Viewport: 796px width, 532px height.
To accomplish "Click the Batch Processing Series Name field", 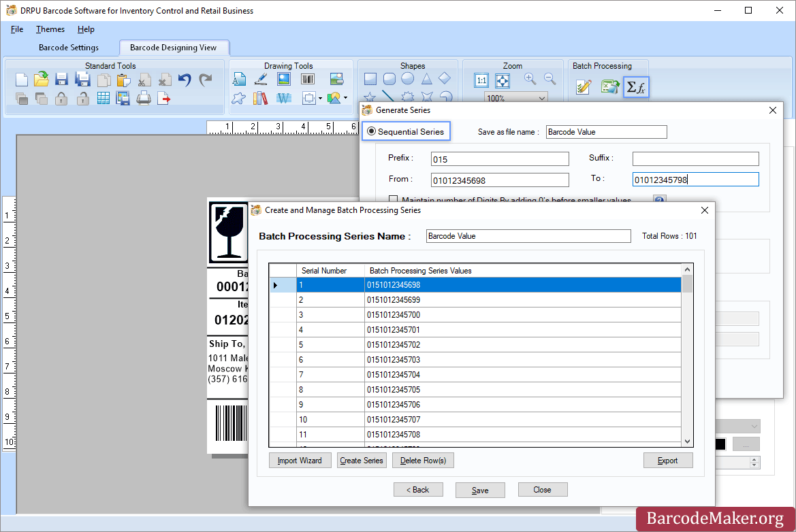I will 528,236.
